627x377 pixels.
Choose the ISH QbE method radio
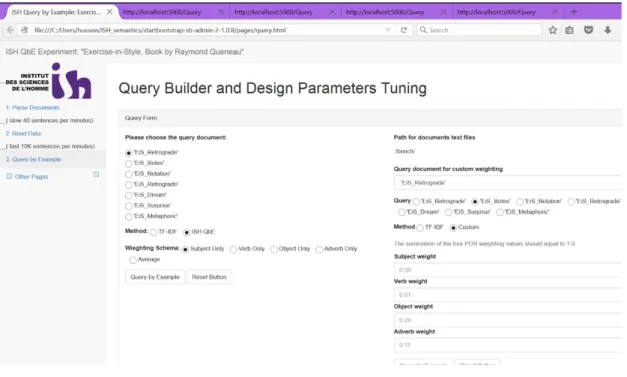pos(186,232)
